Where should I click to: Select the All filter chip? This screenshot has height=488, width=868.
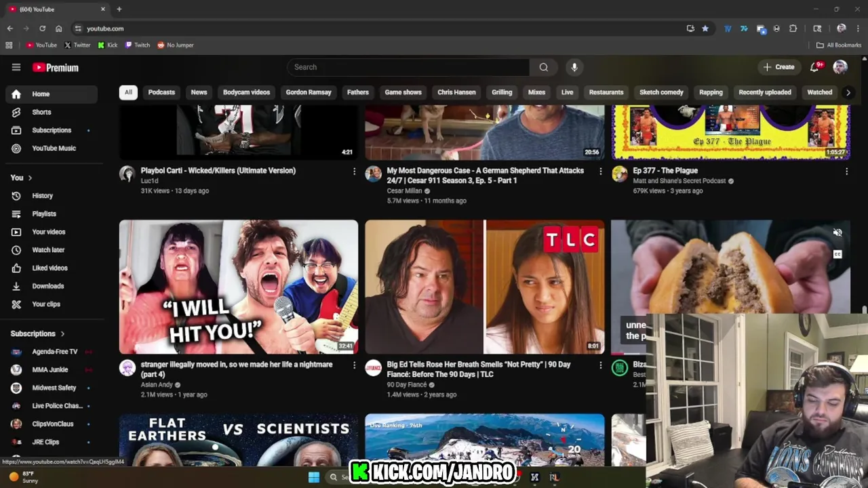point(128,92)
